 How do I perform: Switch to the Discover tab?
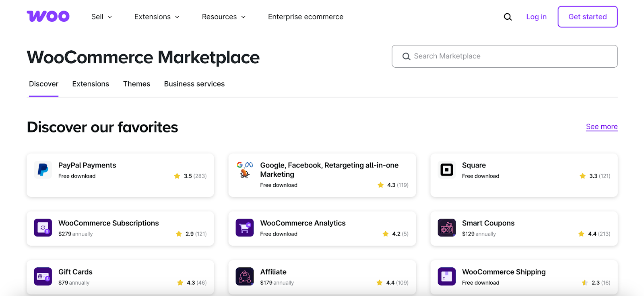43,84
